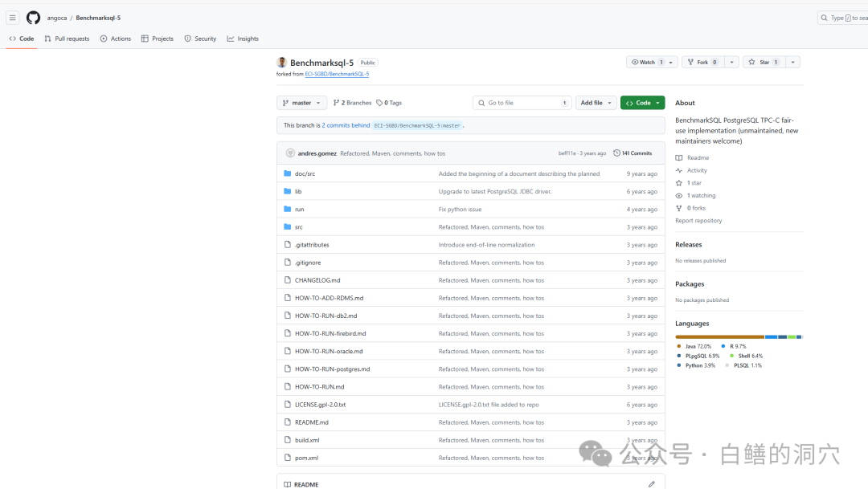Open the Security tab
Viewport: 868px width, 489px height.
pos(200,39)
